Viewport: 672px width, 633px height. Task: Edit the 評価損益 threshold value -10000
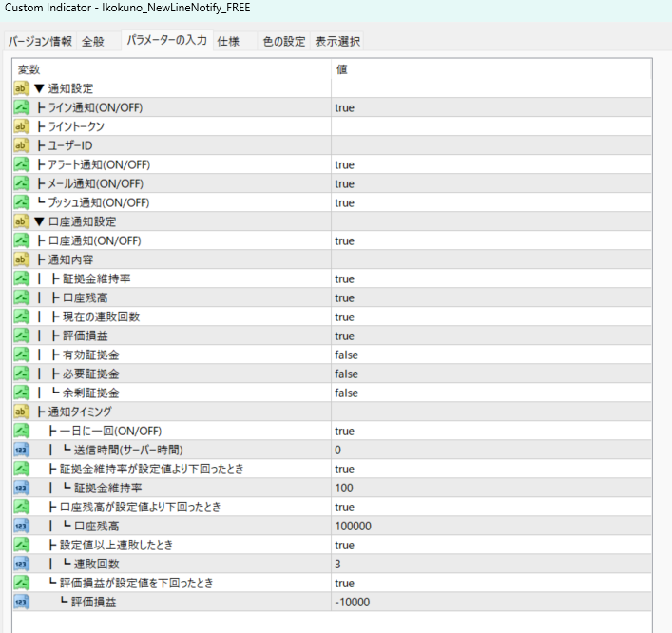click(x=491, y=602)
